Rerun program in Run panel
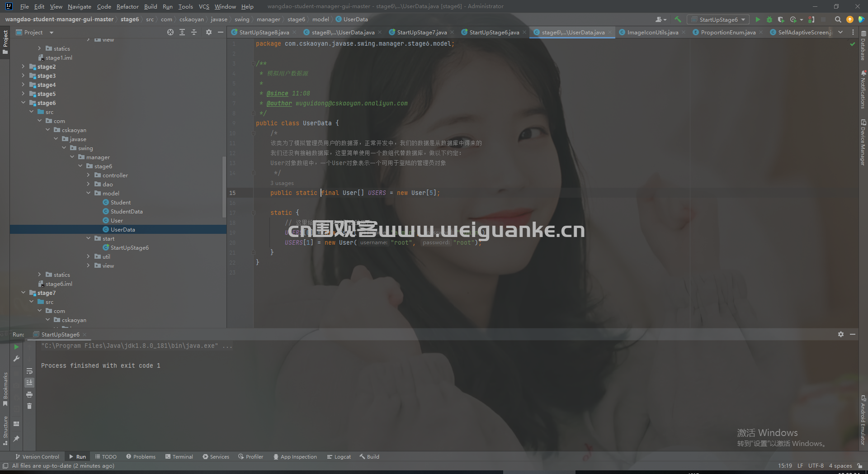This screenshot has width=868, height=474. (x=16, y=347)
